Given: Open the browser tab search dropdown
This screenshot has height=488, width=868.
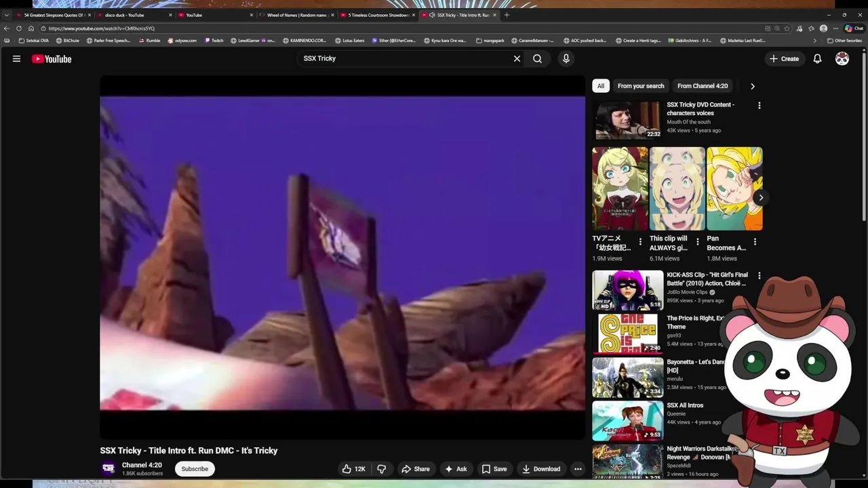Looking at the screenshot, I should (x=7, y=15).
